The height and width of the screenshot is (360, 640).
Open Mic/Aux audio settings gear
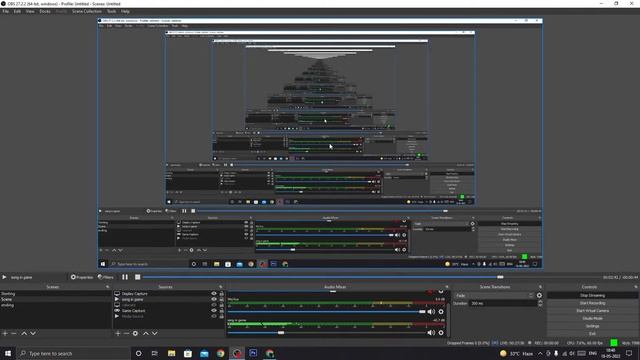point(441,312)
